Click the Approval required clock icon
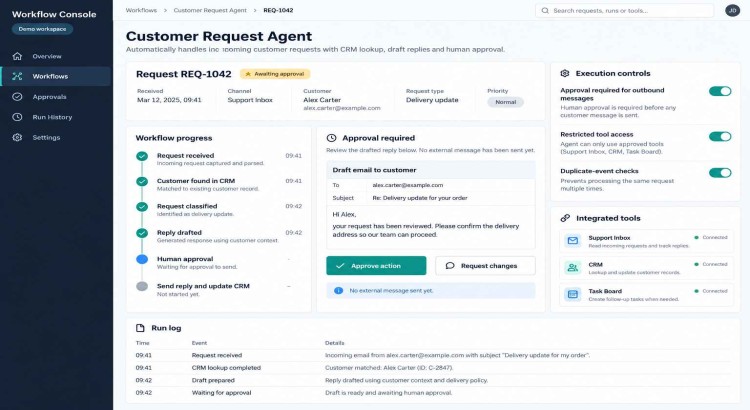This screenshot has width=750, height=410. tap(331, 138)
